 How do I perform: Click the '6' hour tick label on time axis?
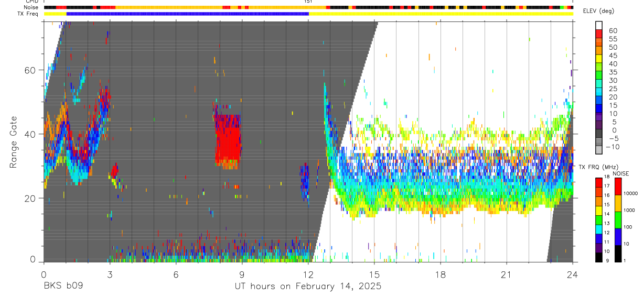176,274
